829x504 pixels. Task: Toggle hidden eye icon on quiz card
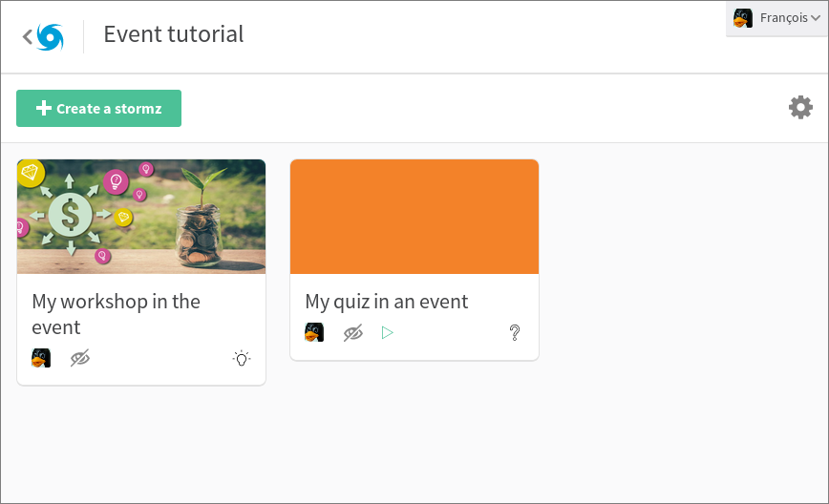pyautogui.click(x=352, y=333)
